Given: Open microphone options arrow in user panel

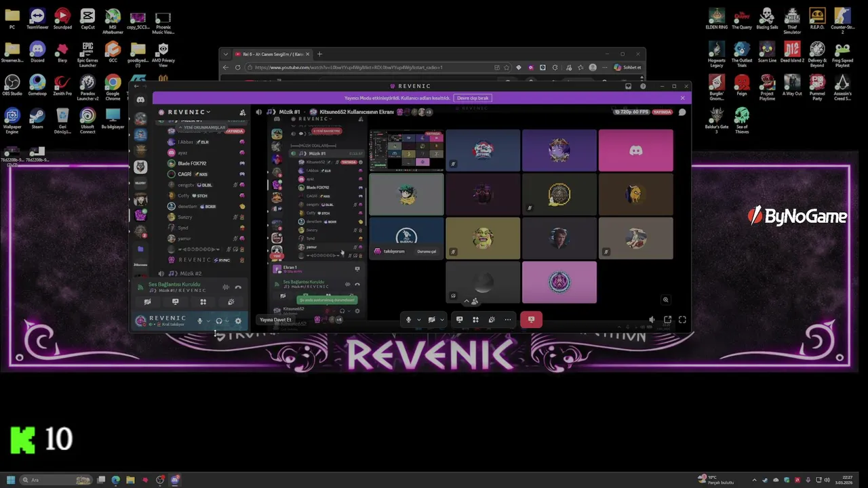Looking at the screenshot, I should click(x=208, y=321).
